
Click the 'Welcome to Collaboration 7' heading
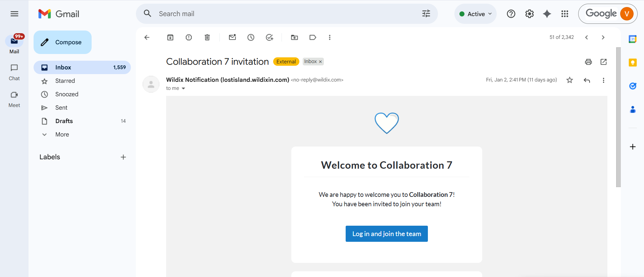pos(387,165)
